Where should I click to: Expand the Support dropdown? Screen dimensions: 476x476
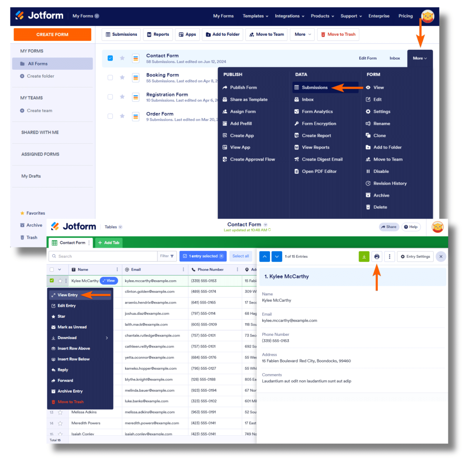(x=351, y=16)
